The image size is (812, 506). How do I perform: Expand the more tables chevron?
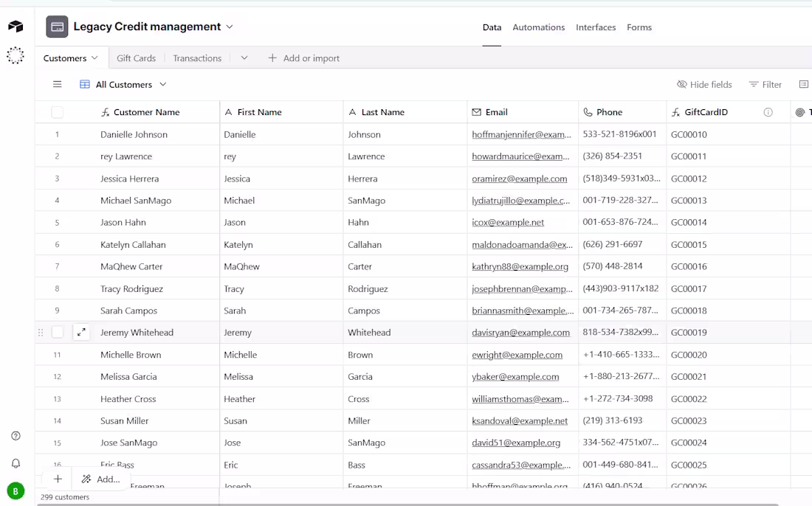[x=244, y=58]
